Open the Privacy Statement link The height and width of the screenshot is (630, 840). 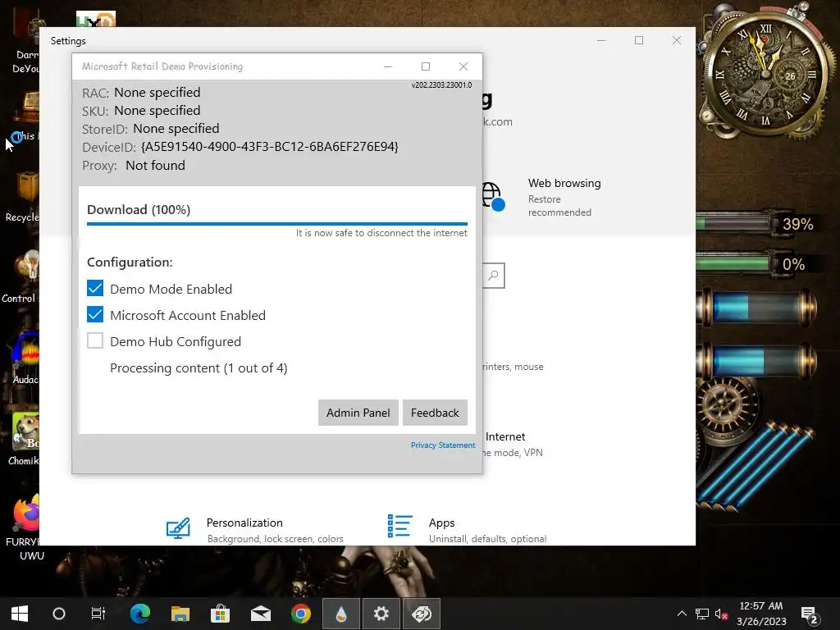442,445
